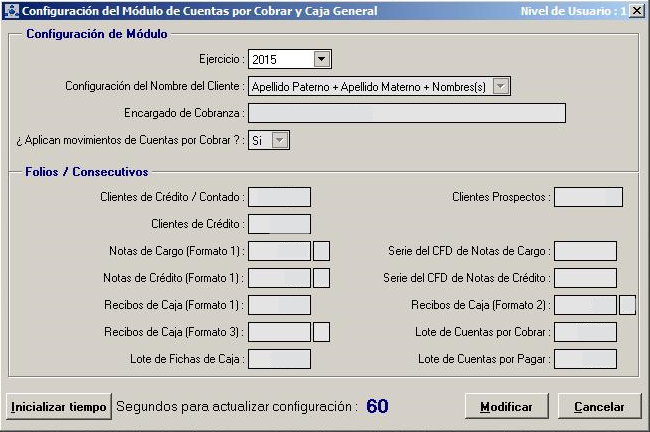
Task: Focus the Clientes de Crédito folio field
Action: (279, 224)
